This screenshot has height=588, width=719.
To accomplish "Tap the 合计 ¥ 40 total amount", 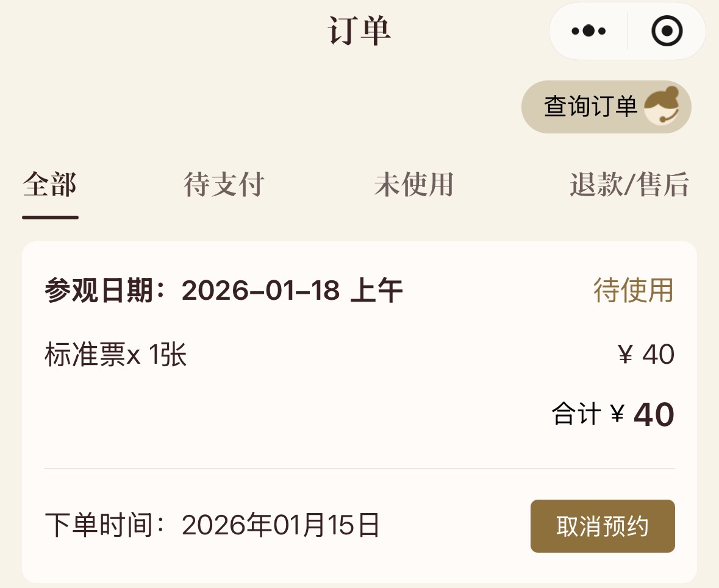I will tap(612, 415).
